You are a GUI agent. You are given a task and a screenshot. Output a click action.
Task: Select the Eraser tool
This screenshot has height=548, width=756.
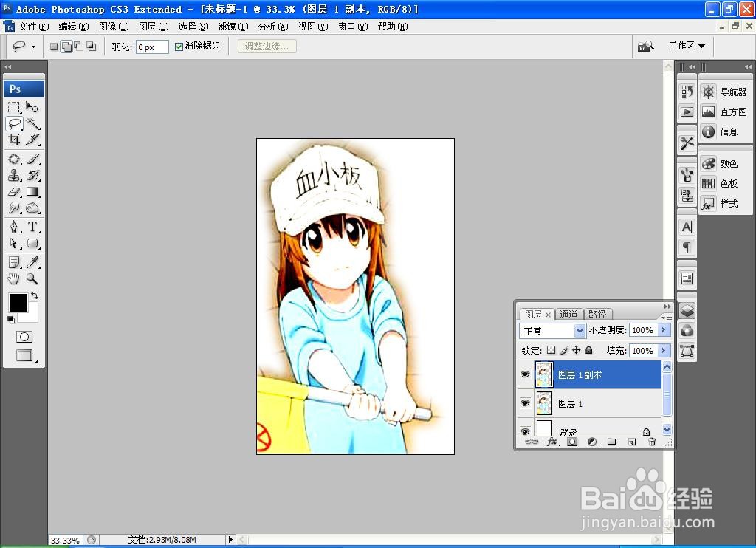pos(14,191)
